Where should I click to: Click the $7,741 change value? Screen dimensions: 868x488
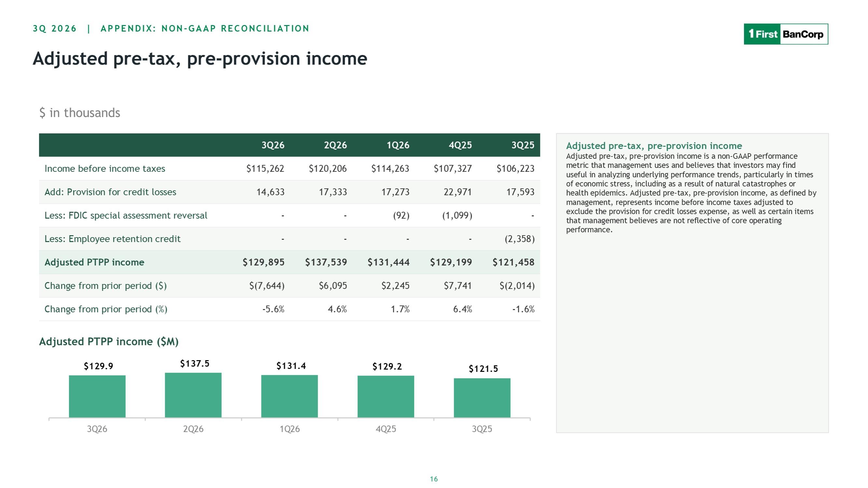click(x=457, y=286)
